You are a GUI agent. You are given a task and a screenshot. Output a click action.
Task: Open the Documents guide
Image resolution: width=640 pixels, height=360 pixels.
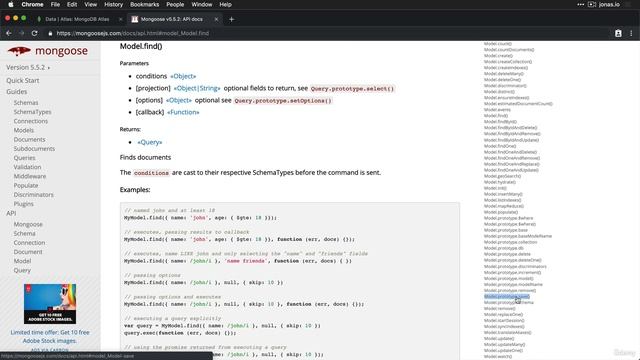point(29,140)
